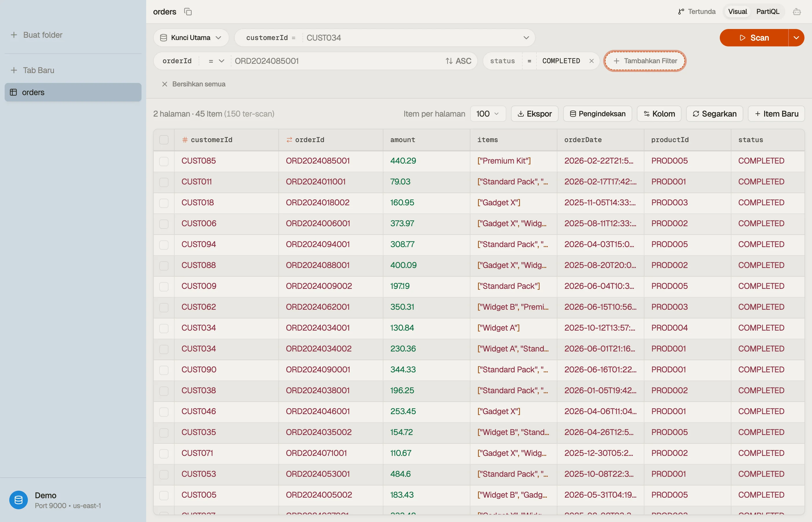Open the Kunci Utama dropdown
Viewport: 812px width, 522px height.
click(191, 38)
